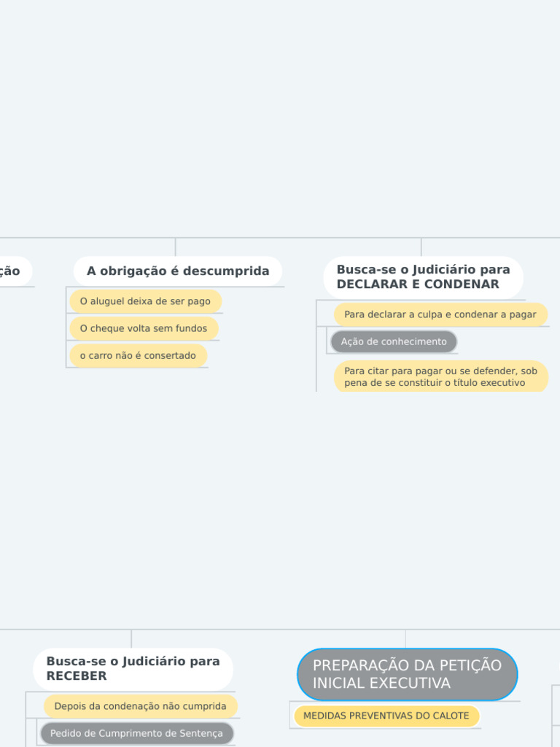Select 'Pedido de Cumprimento de Sentença' node

pos(136,733)
